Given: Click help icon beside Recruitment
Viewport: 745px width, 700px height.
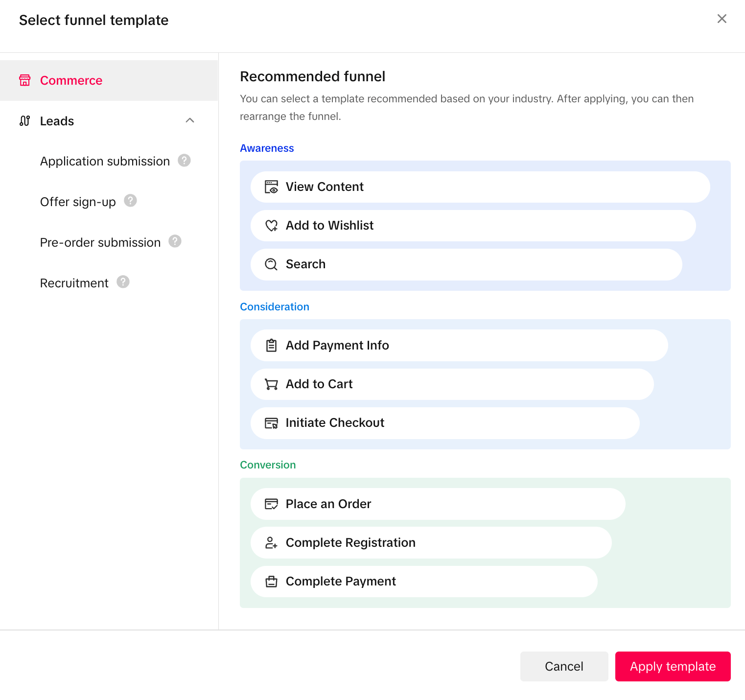Looking at the screenshot, I should pyautogui.click(x=123, y=282).
